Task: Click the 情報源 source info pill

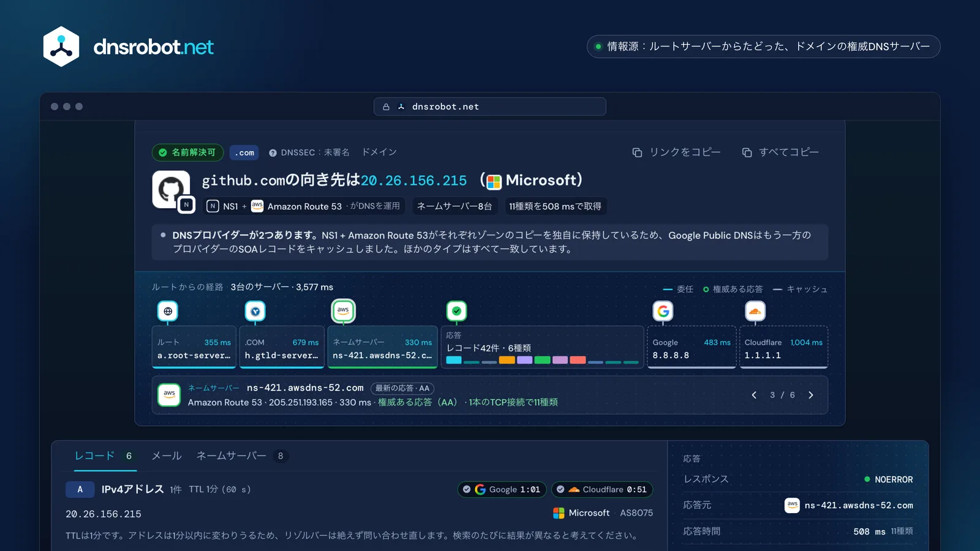Action: tap(763, 47)
